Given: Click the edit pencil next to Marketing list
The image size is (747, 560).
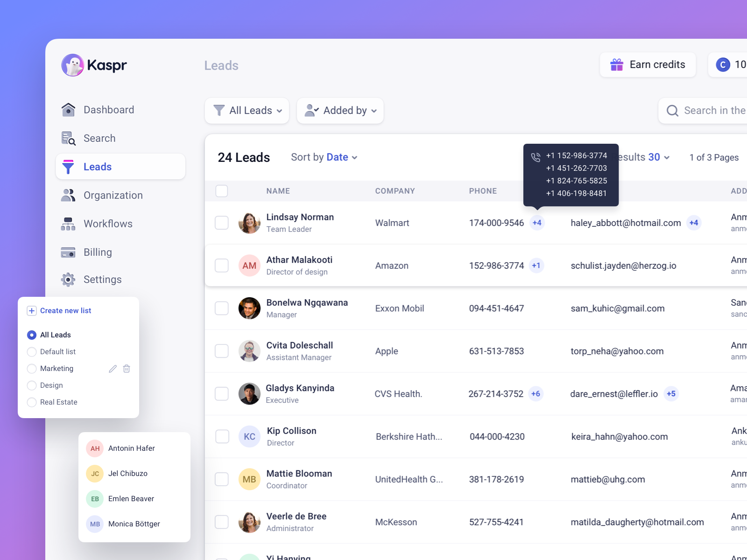Looking at the screenshot, I should pyautogui.click(x=113, y=368).
